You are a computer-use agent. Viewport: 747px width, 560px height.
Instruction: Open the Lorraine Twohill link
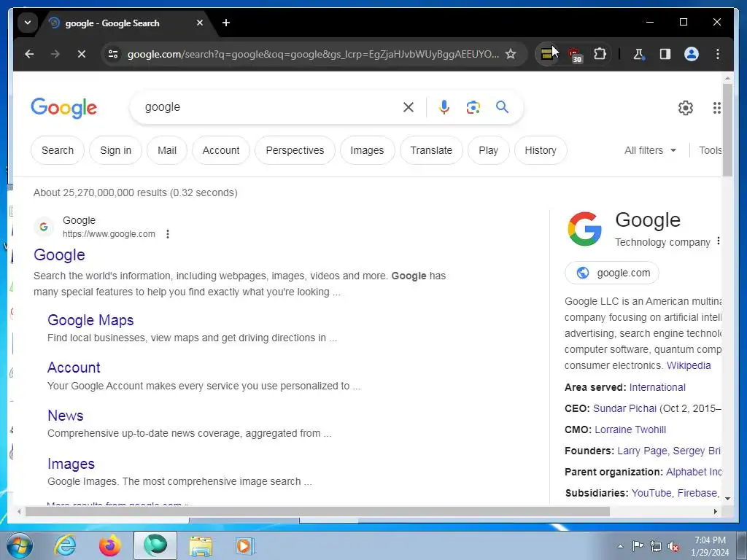click(630, 429)
